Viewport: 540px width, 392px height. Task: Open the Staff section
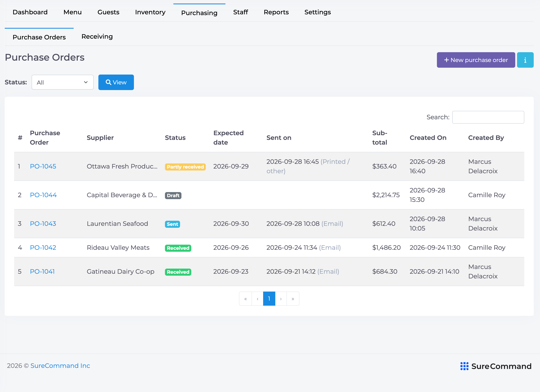[x=241, y=12]
